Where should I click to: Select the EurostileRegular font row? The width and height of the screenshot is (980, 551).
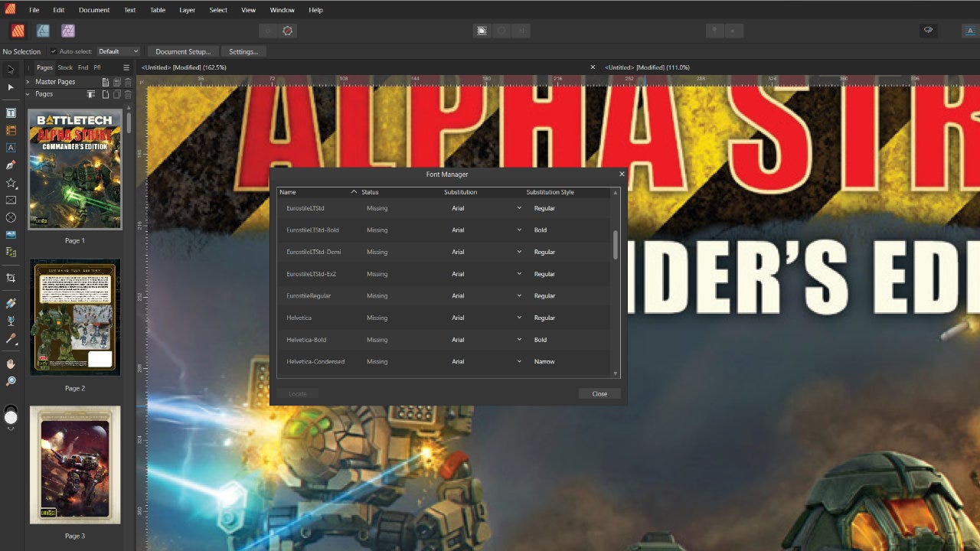[x=445, y=295]
